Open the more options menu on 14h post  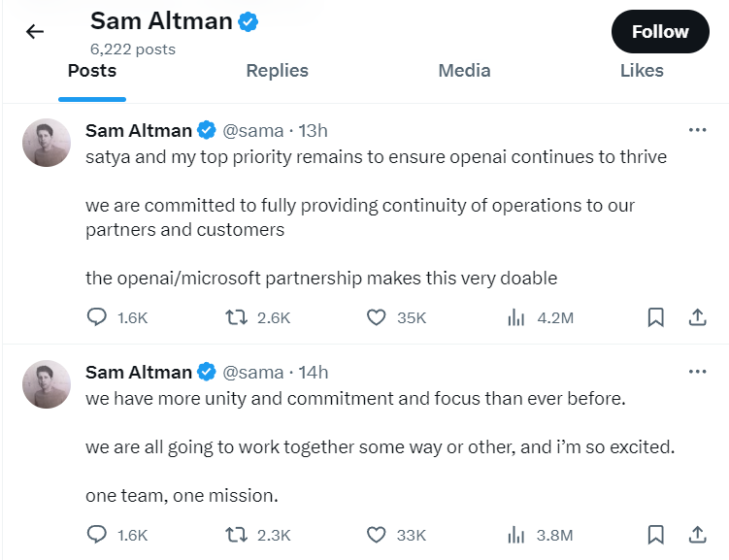(697, 372)
